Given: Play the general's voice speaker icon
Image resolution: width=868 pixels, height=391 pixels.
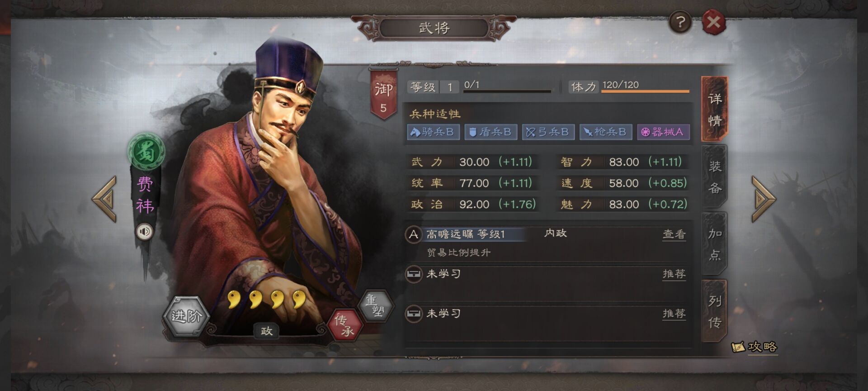Looking at the screenshot, I should [145, 232].
